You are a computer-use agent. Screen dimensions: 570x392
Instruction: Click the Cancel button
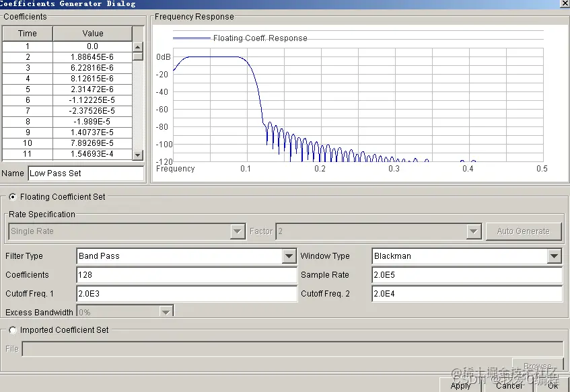point(509,385)
